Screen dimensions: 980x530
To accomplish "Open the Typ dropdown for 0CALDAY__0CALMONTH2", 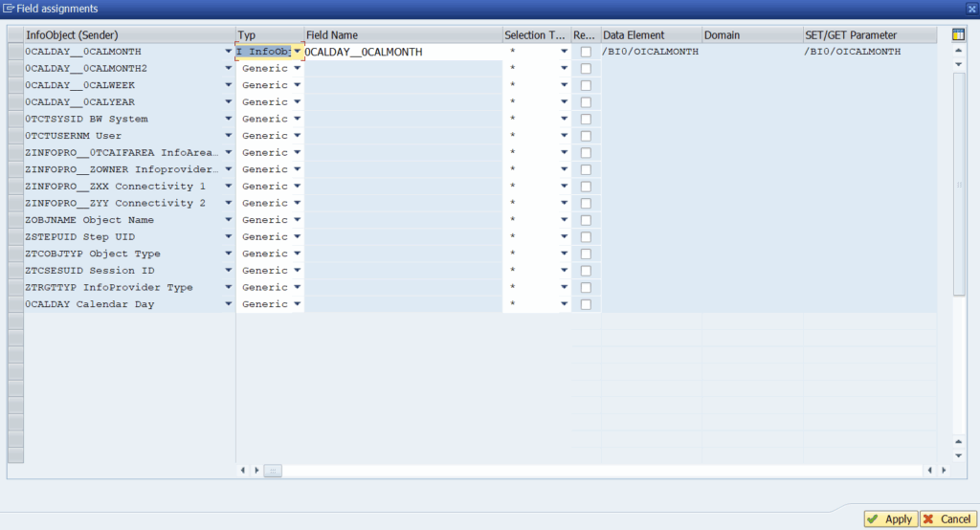I will 298,68.
